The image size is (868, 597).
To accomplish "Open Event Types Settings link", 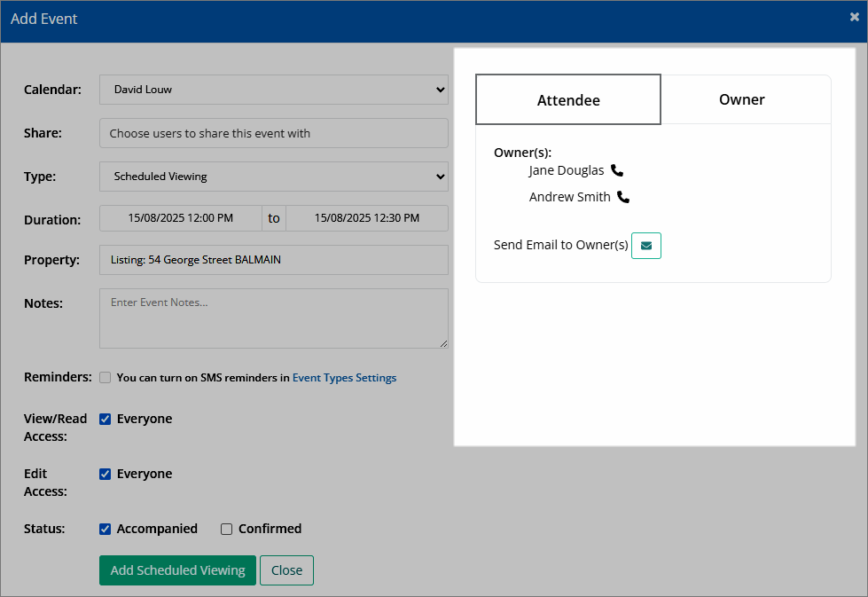I will [x=344, y=378].
